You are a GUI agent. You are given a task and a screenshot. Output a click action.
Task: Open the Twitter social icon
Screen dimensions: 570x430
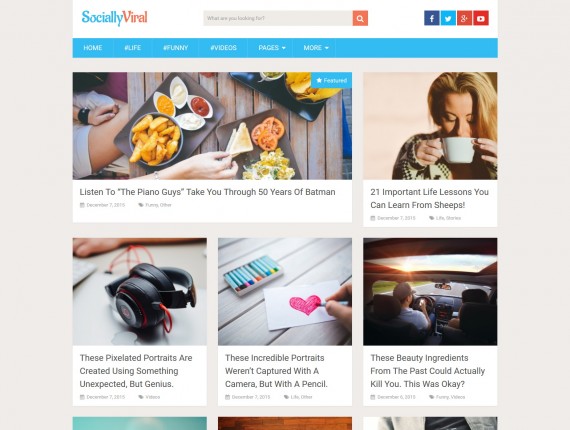[448, 18]
